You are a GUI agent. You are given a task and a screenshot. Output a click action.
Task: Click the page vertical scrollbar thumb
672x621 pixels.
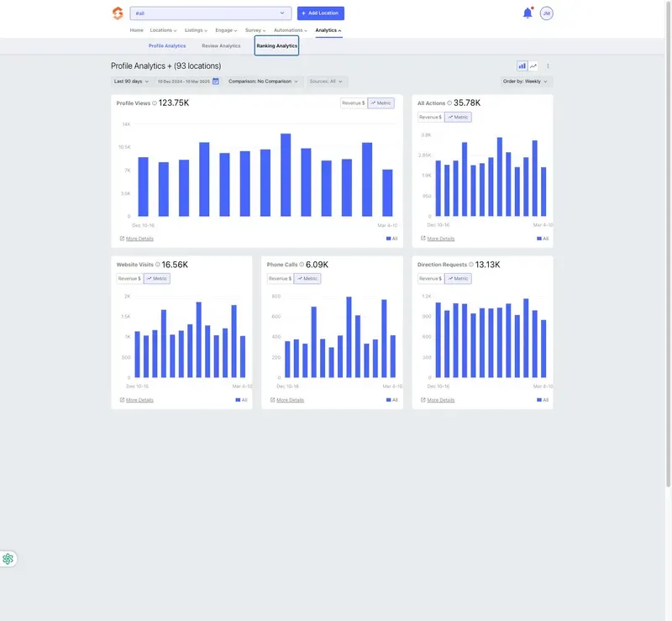tap(668, 243)
